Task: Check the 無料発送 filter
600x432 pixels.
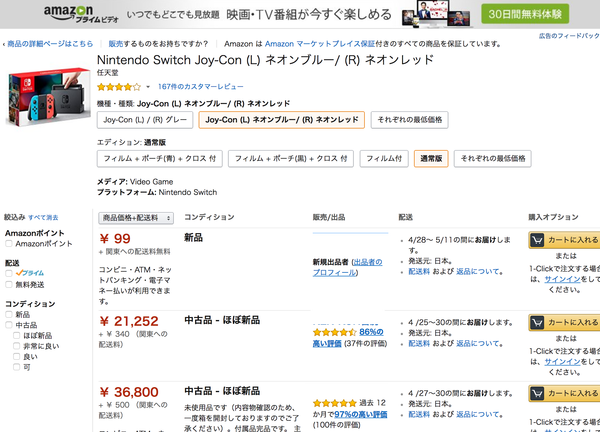Action: coord(9,284)
